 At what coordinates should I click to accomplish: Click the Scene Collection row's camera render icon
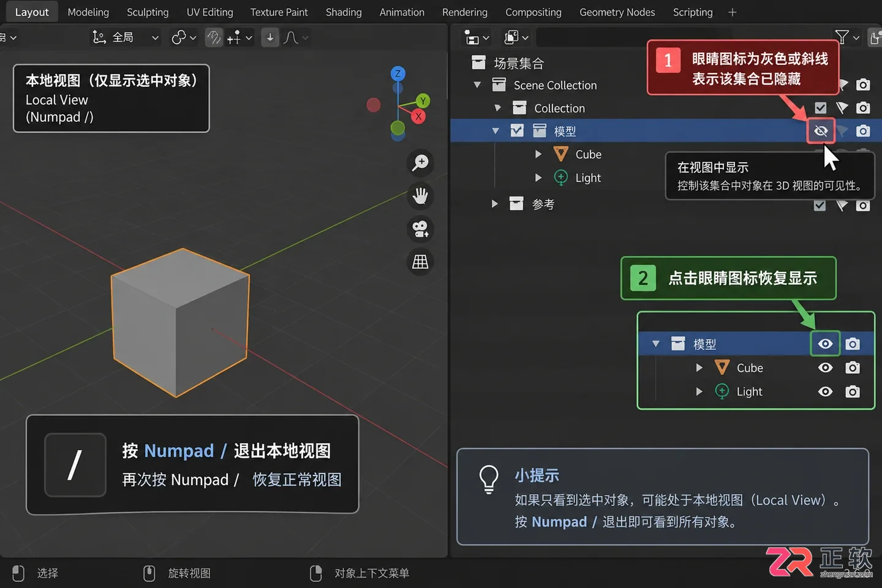pos(863,85)
